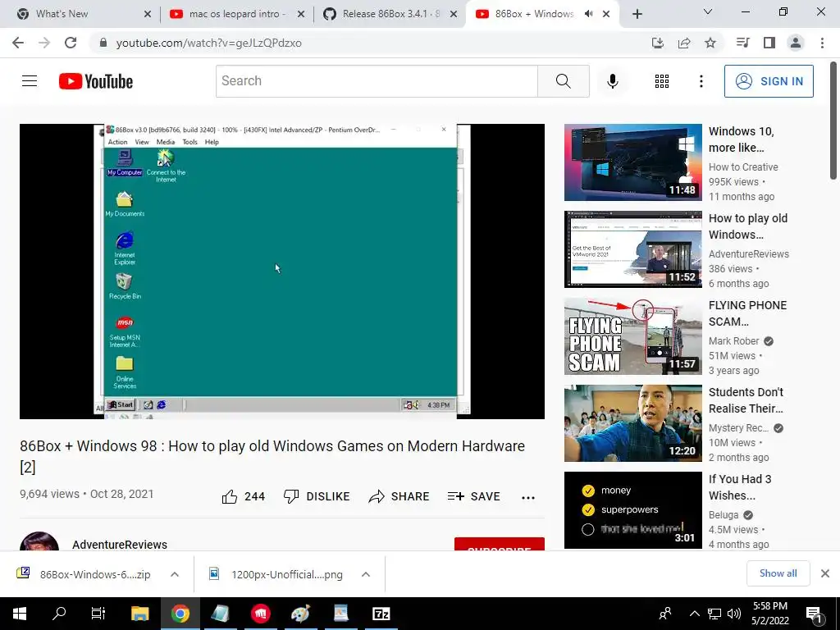Image resolution: width=840 pixels, height=630 pixels.
Task: Open Chrome's three-dot menu
Action: (x=822, y=43)
